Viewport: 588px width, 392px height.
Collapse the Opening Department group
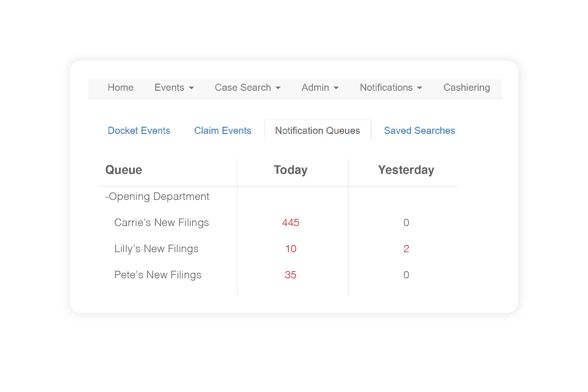157,197
